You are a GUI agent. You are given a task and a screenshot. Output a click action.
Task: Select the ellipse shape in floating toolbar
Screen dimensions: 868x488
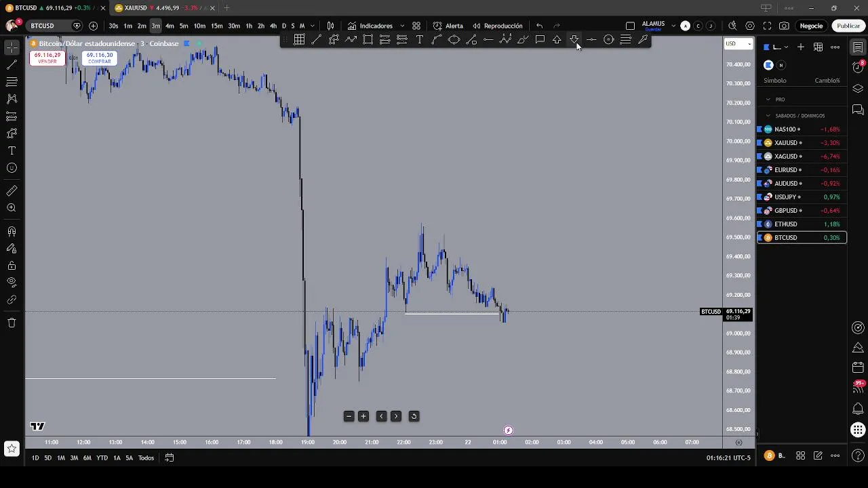point(454,39)
